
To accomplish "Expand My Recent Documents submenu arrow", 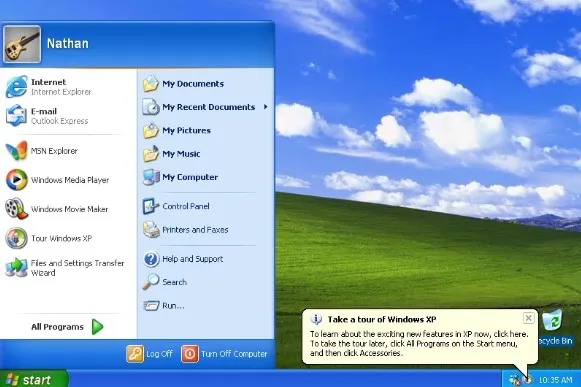I will coord(266,107).
